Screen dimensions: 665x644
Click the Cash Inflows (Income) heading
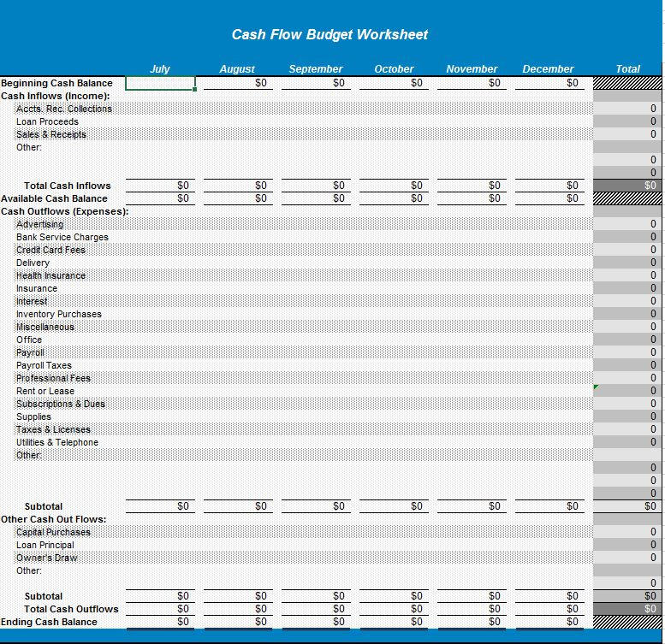[x=55, y=96]
